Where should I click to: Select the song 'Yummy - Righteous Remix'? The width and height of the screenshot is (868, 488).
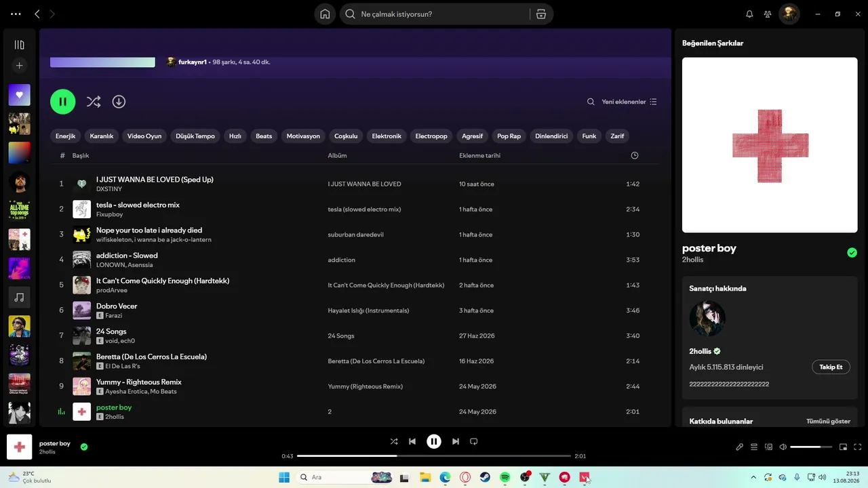coord(139,382)
